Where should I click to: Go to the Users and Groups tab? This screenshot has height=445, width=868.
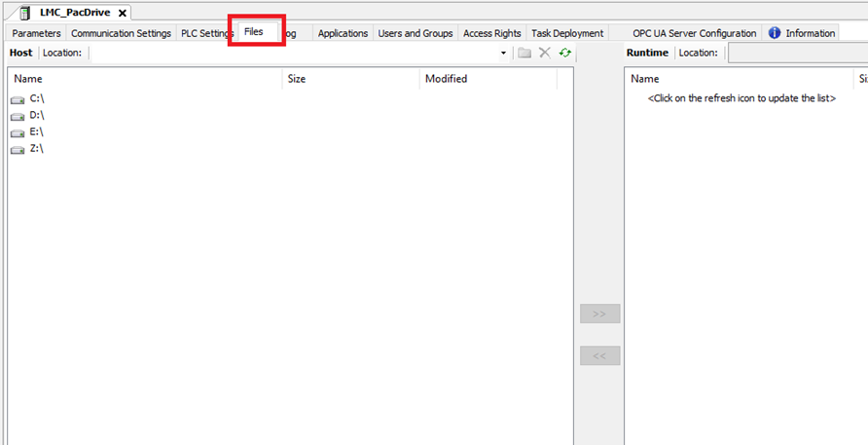click(x=415, y=33)
